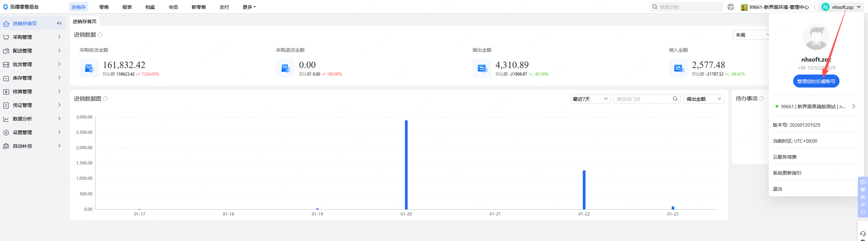Click the user profile avatar picture
This screenshot has height=241, width=868.
tap(816, 37)
